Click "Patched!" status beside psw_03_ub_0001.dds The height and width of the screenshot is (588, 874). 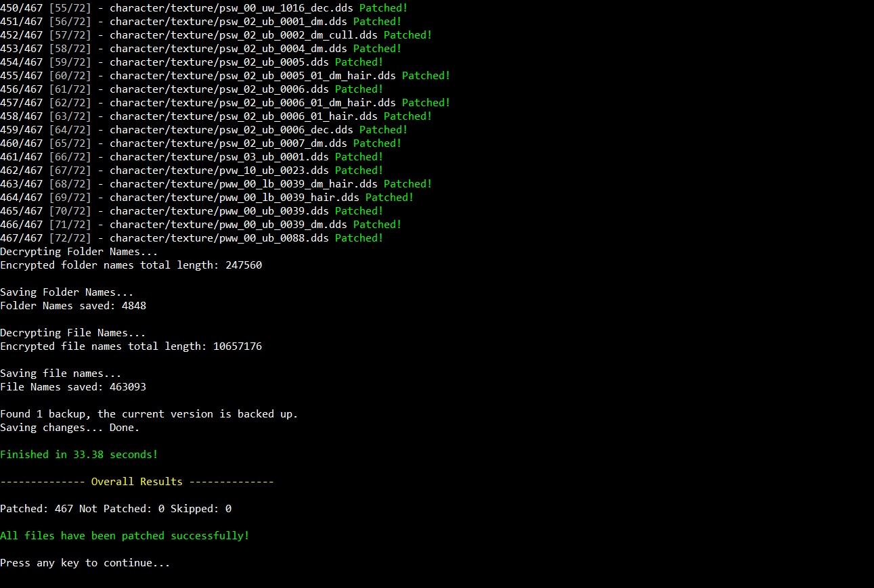click(359, 157)
